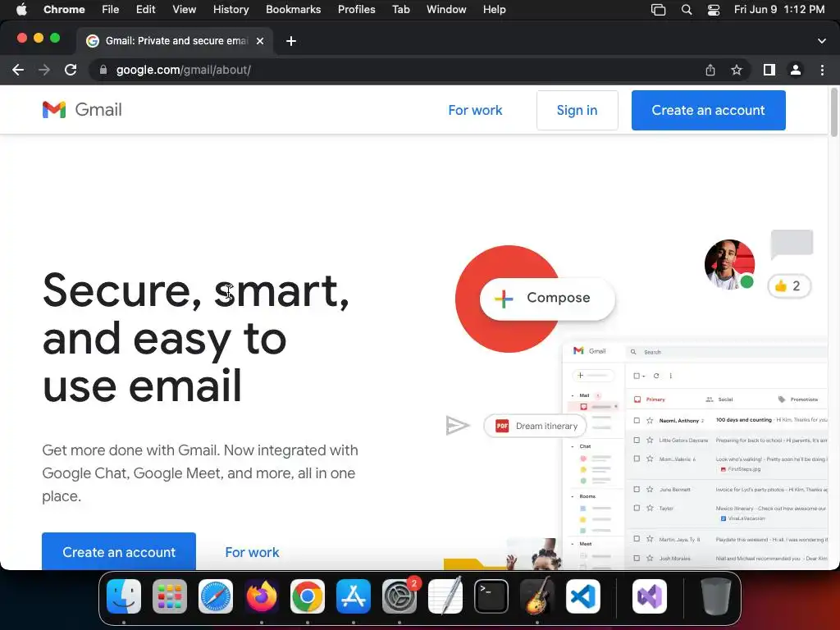Open Launchpad from the dock
840x630 pixels.
170,596
